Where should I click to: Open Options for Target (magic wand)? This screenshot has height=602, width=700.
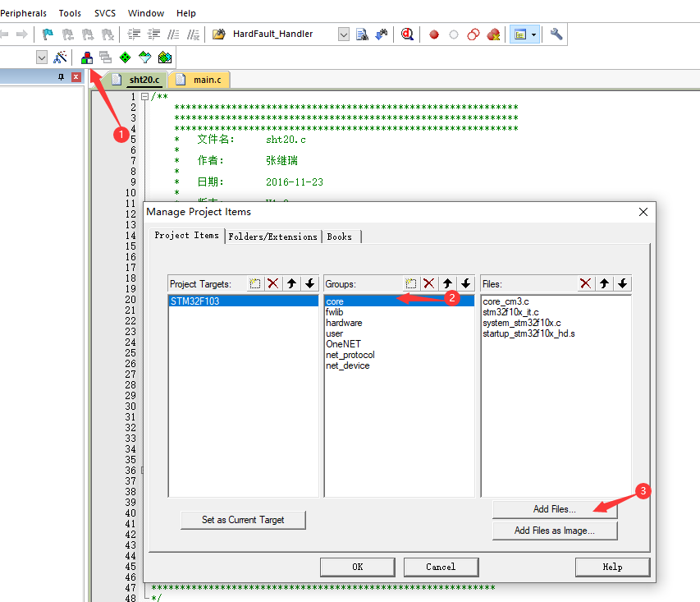coord(60,57)
